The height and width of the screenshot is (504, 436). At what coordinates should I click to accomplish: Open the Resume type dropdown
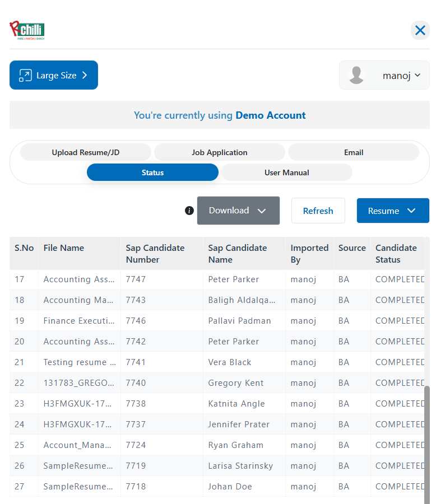pyautogui.click(x=392, y=211)
